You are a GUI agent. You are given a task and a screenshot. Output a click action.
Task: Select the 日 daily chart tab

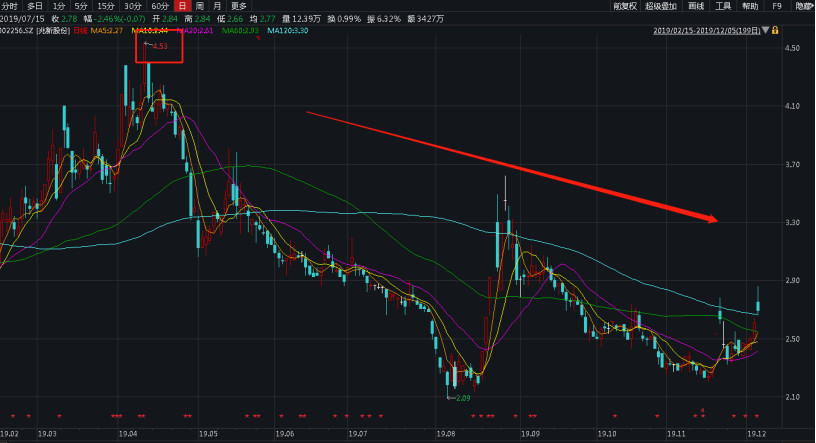tap(182, 6)
